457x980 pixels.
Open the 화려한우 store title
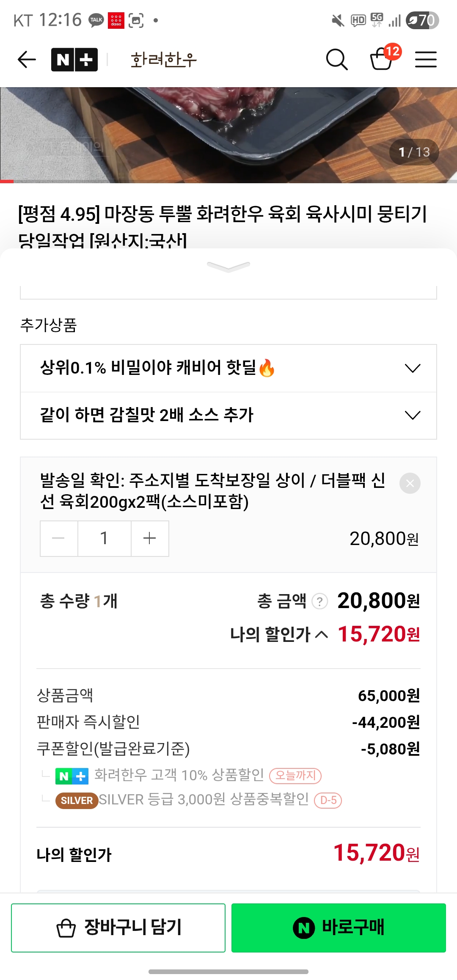(x=164, y=60)
